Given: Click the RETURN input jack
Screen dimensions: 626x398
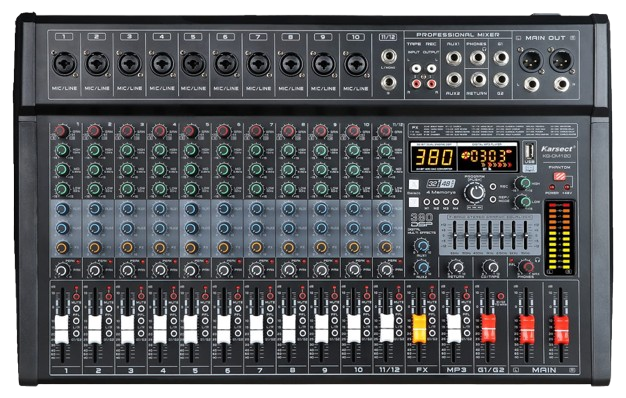Looking at the screenshot, I should [x=477, y=80].
